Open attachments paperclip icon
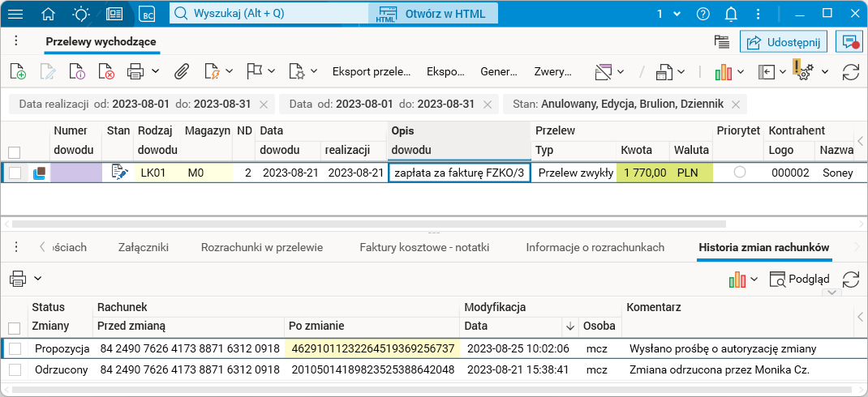Screen dimensions: 868x397 click(182, 71)
